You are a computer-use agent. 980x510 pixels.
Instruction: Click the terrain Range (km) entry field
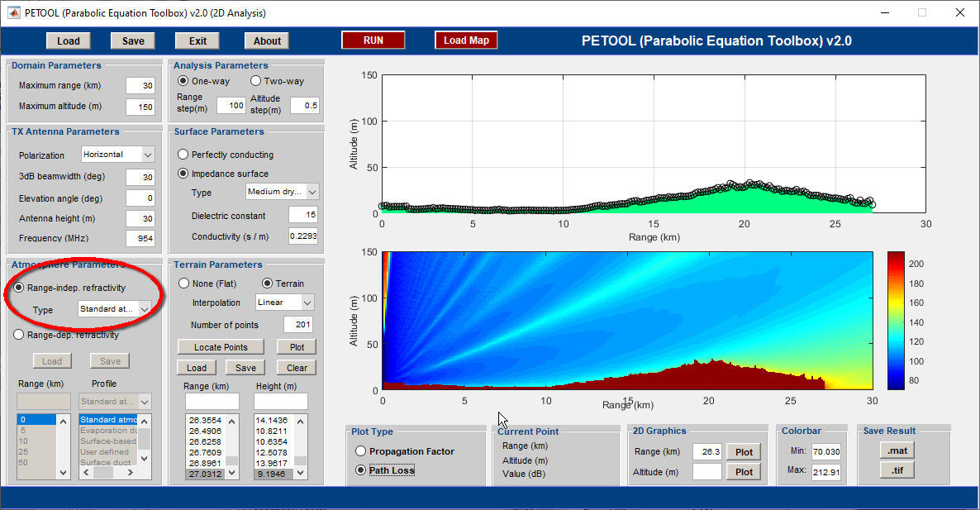212,401
